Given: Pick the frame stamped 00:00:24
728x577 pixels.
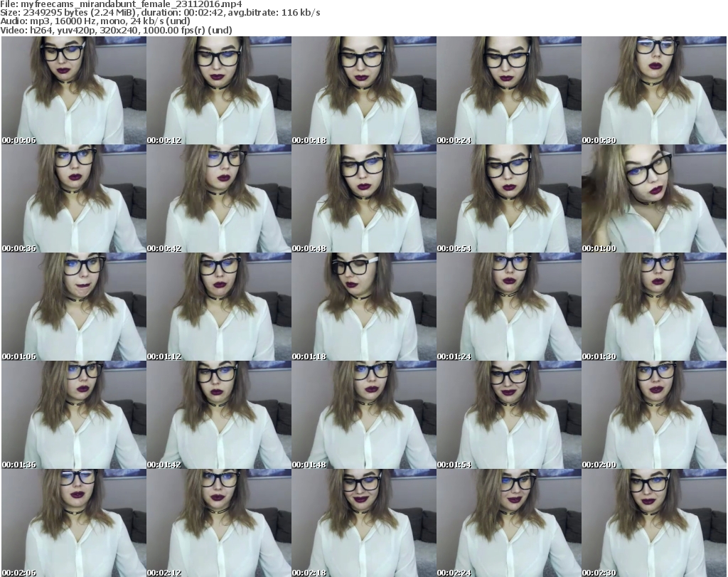Looking at the screenshot, I should [x=509, y=90].
